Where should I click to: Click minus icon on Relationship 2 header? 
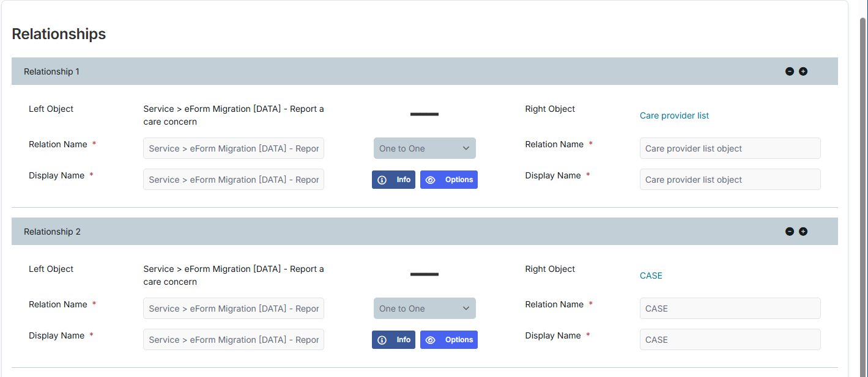790,232
